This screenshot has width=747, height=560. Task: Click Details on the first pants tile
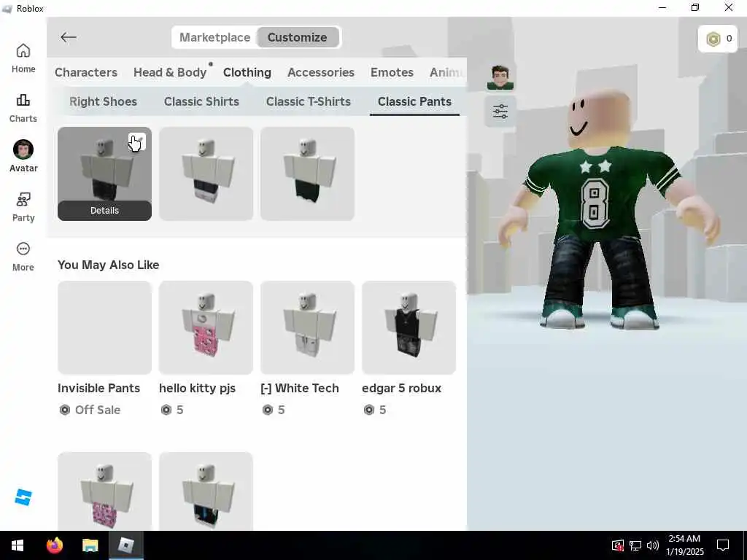point(104,211)
